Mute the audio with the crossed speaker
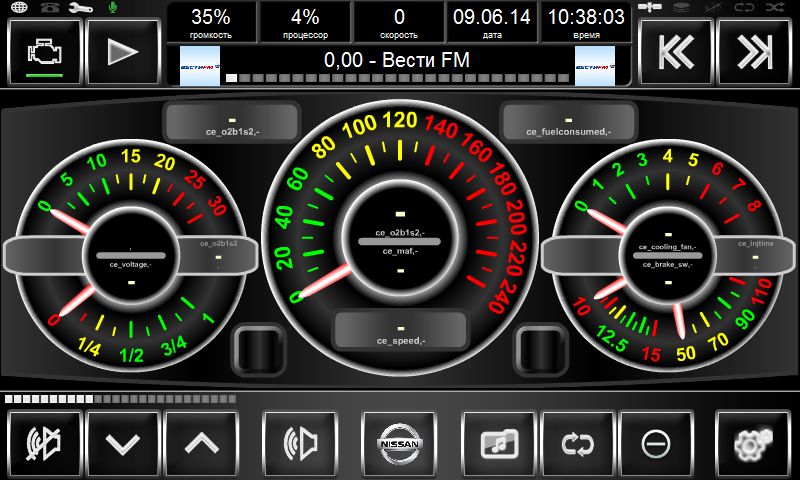The width and height of the screenshot is (800, 480). click(45, 444)
